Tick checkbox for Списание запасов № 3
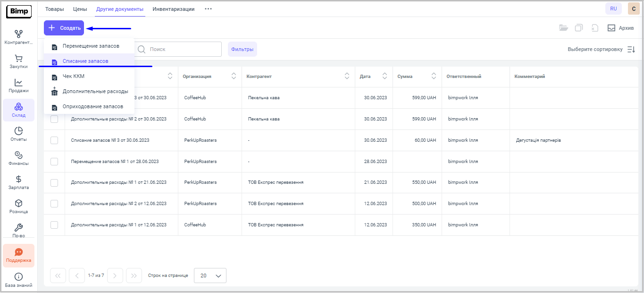The width and height of the screenshot is (644, 293). (54, 140)
